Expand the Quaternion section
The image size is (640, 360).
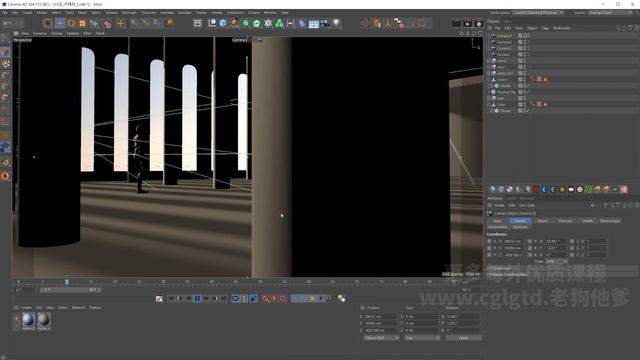coord(563,268)
